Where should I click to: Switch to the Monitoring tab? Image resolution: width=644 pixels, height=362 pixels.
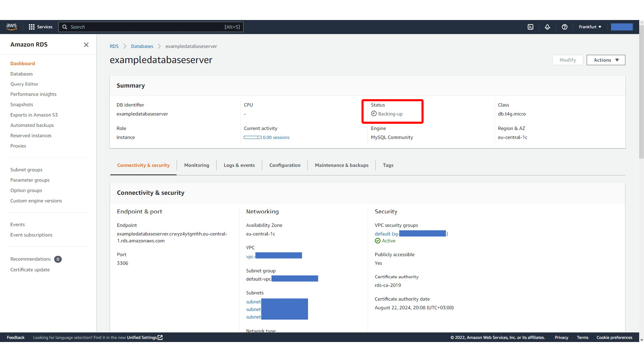197,165
